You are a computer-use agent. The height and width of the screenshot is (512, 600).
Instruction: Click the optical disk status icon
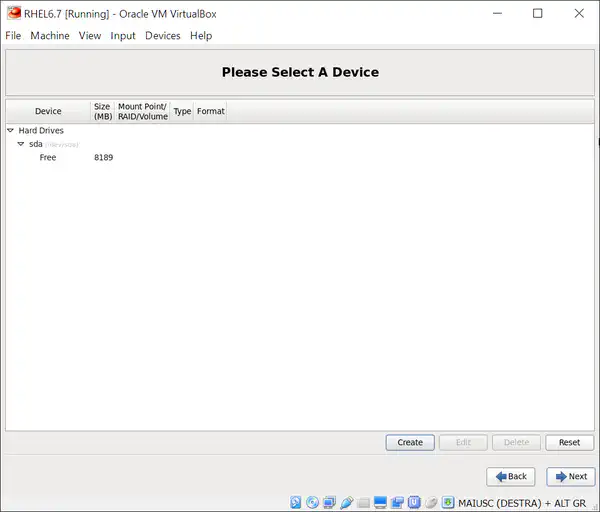tap(313, 502)
